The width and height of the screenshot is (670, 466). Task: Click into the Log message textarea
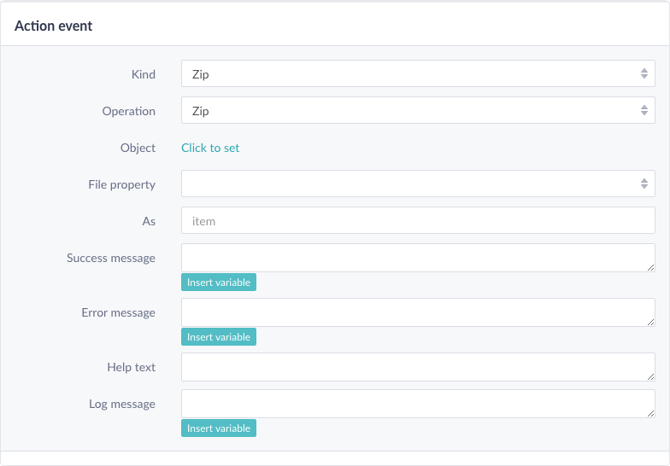(x=418, y=404)
